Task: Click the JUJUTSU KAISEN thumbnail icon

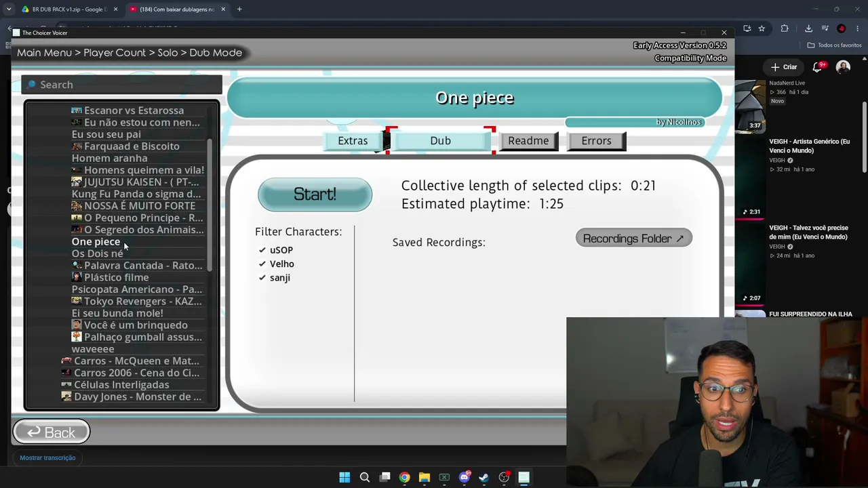Action: 77,182
